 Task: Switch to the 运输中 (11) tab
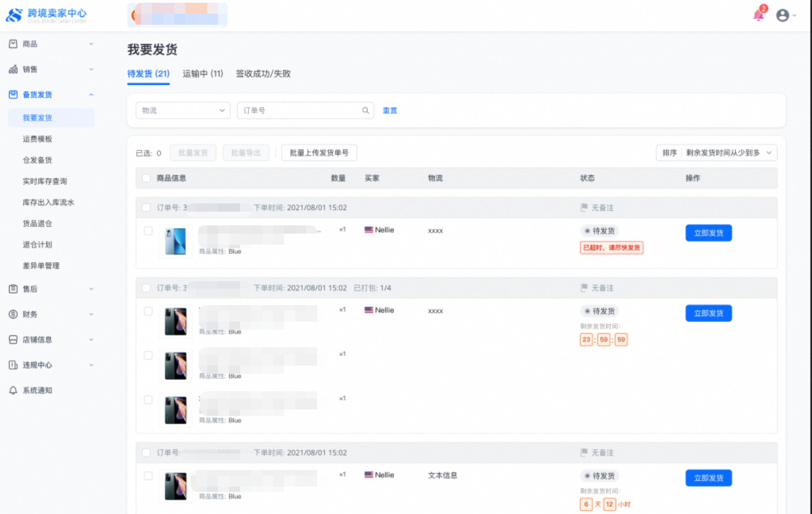click(x=203, y=74)
